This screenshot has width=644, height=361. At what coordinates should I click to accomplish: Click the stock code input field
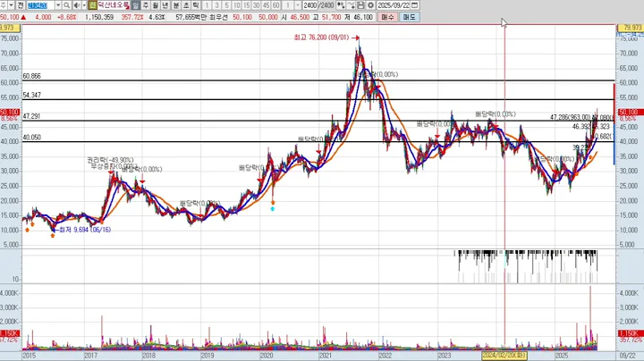pos(40,5)
